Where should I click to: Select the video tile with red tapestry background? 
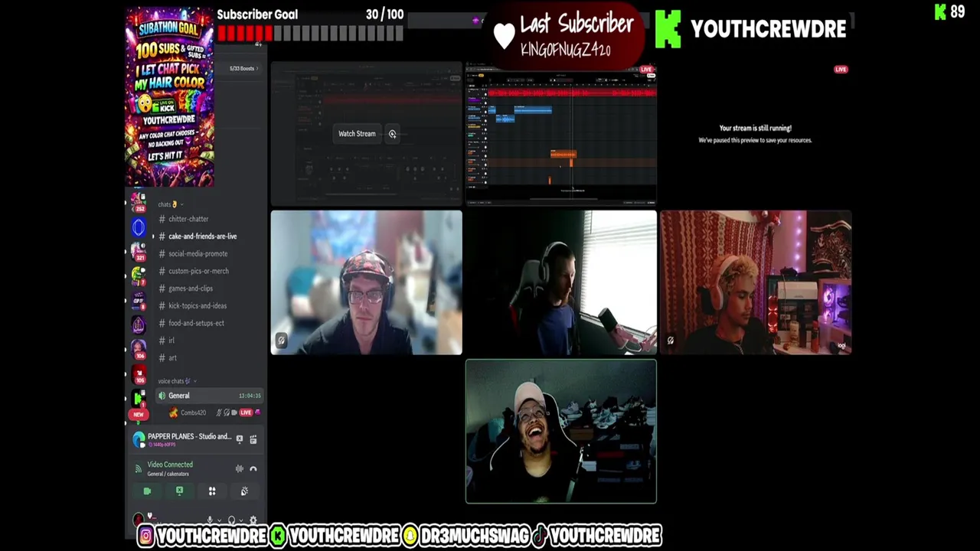pyautogui.click(x=756, y=282)
